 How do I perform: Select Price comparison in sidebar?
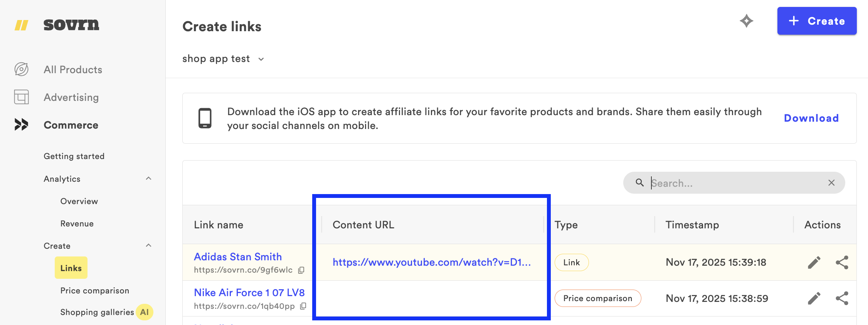(x=94, y=291)
